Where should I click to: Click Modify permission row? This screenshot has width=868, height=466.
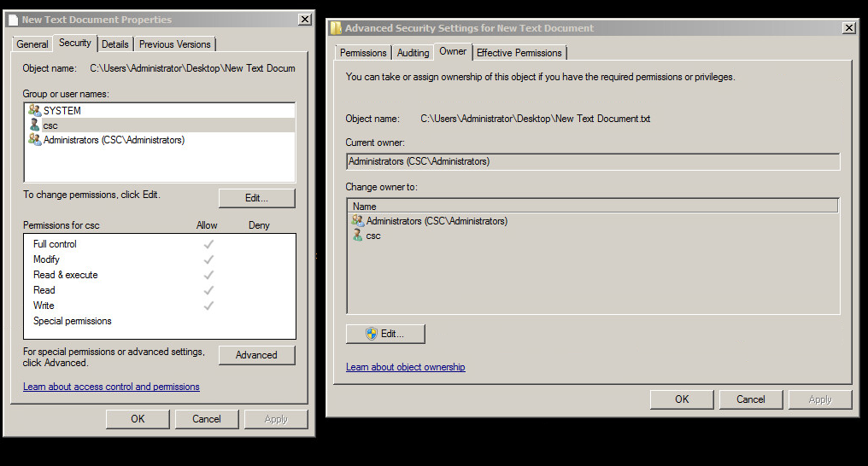click(160, 259)
